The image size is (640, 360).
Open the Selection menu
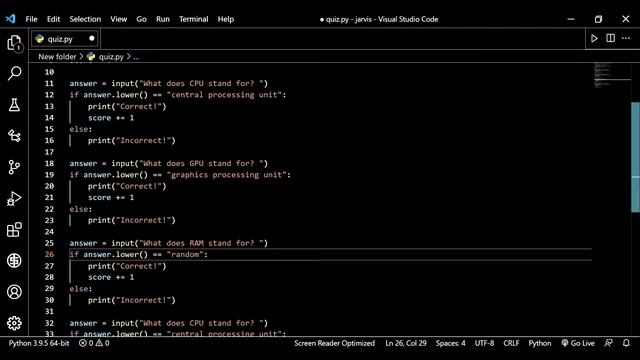pos(85,19)
